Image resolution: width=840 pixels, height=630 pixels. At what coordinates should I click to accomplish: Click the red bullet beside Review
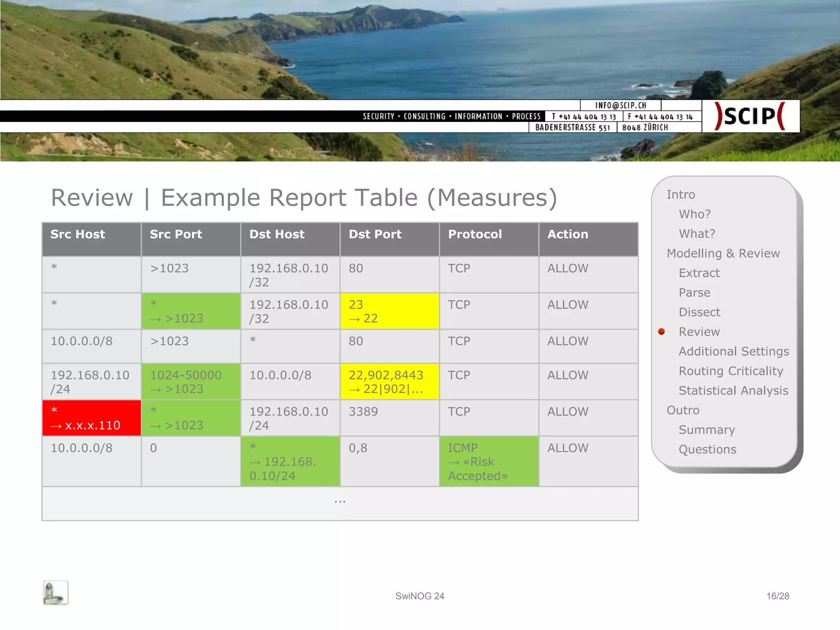coord(661,331)
